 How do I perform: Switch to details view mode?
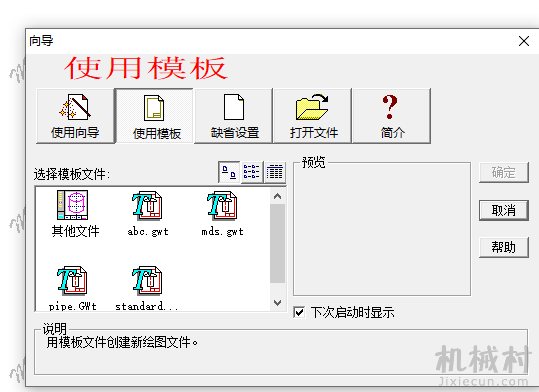coord(275,172)
